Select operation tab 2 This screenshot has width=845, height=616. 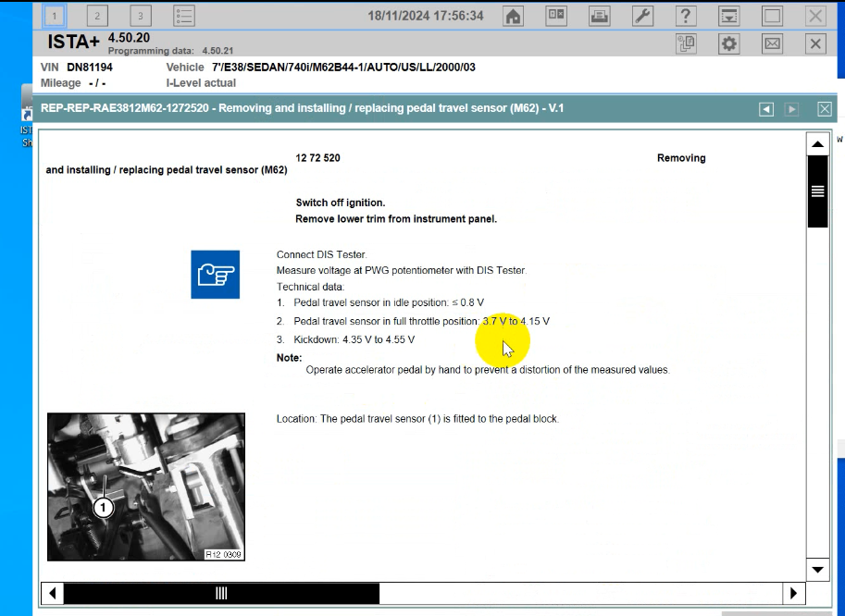click(97, 16)
